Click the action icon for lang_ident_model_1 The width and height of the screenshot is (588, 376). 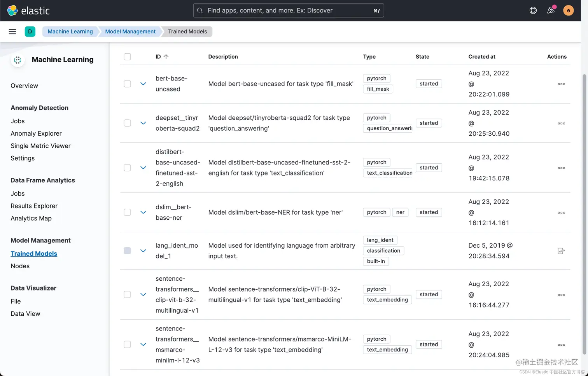click(x=561, y=251)
